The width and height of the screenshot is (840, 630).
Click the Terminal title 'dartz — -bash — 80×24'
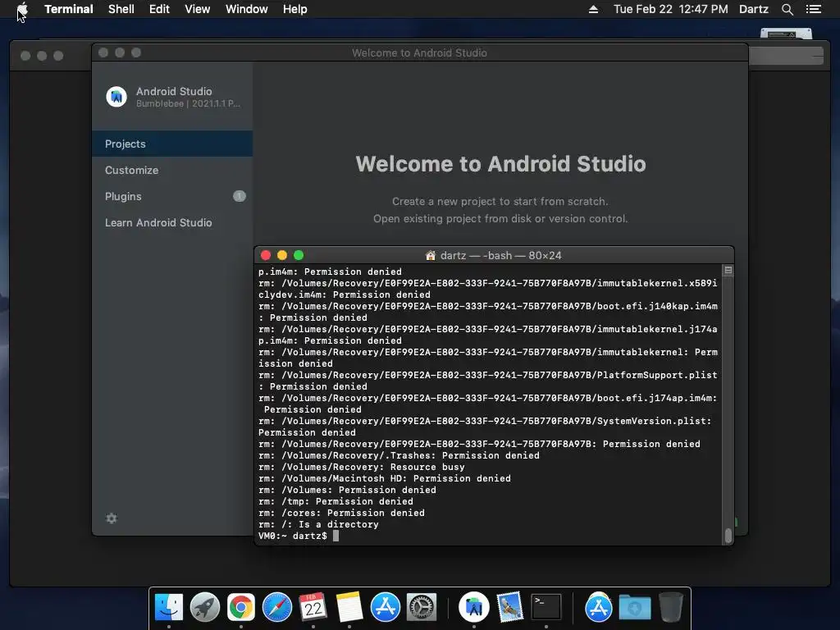pyautogui.click(x=500, y=256)
